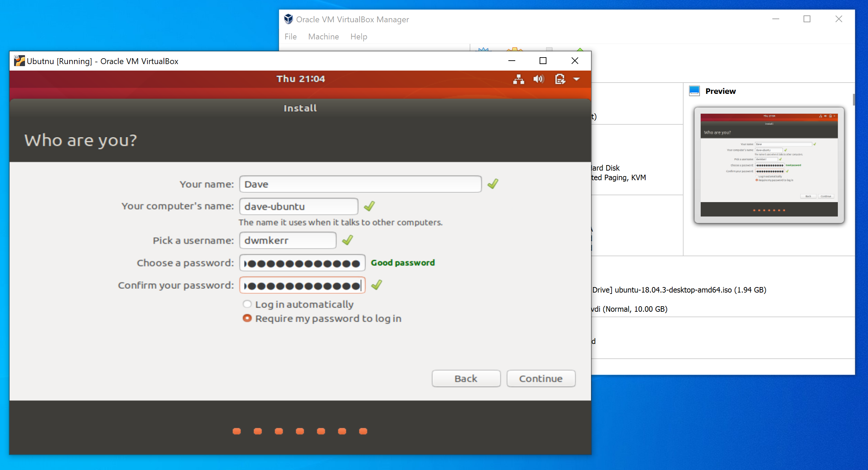Click the Preview section header label

pos(721,91)
